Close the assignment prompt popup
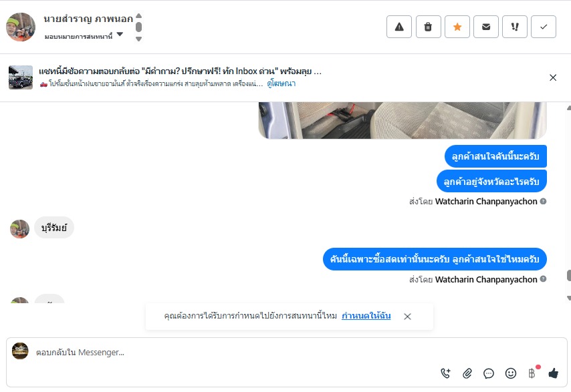The width and height of the screenshot is (571, 392). click(x=407, y=317)
